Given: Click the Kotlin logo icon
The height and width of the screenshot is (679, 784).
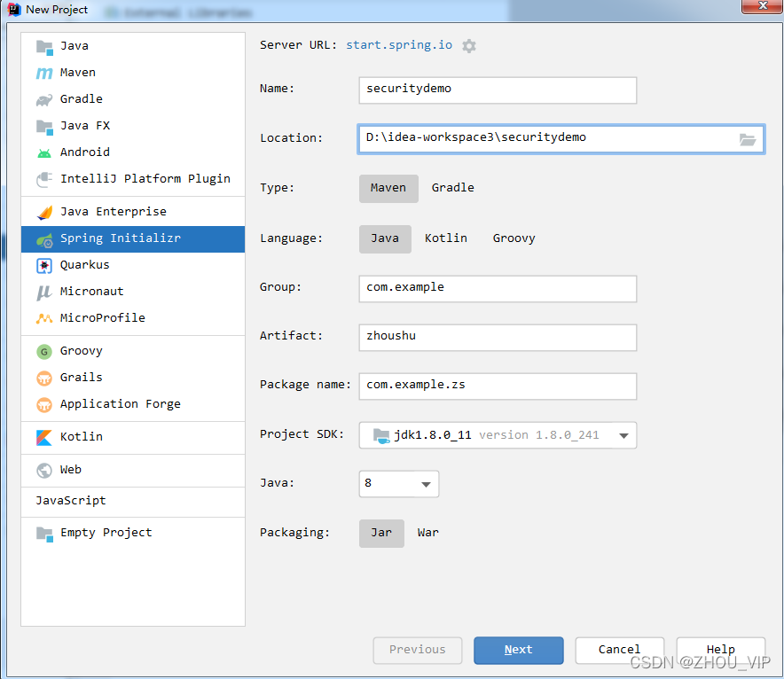Looking at the screenshot, I should pos(44,438).
